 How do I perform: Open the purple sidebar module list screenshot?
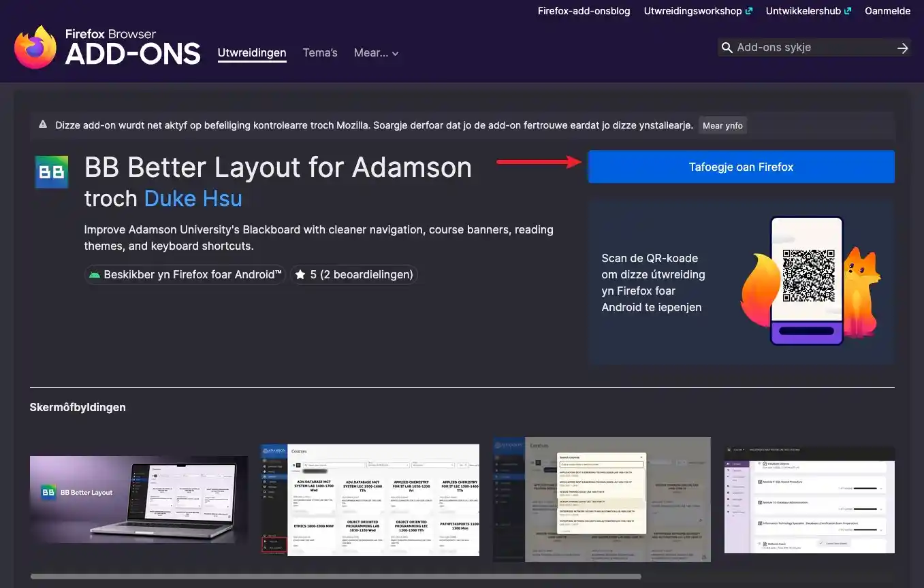click(x=810, y=500)
